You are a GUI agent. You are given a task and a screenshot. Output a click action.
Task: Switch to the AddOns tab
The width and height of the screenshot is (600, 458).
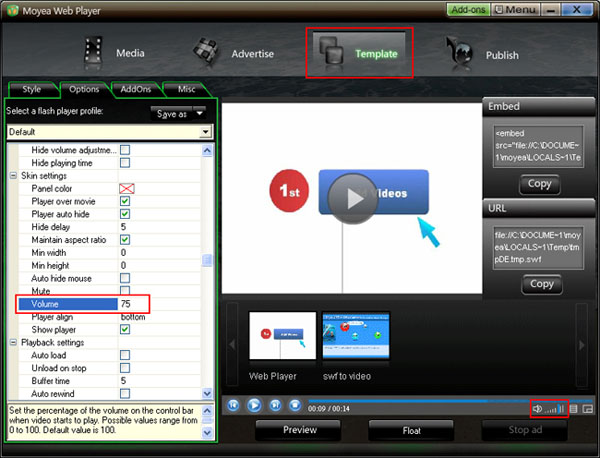click(135, 89)
